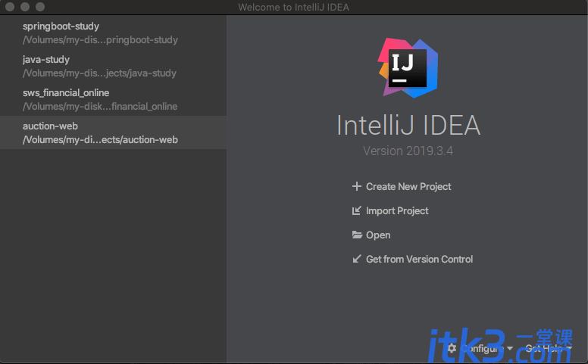The image size is (588, 364).
Task: Click the path /Volumes/my-disk...financial_online
Action: pos(100,107)
